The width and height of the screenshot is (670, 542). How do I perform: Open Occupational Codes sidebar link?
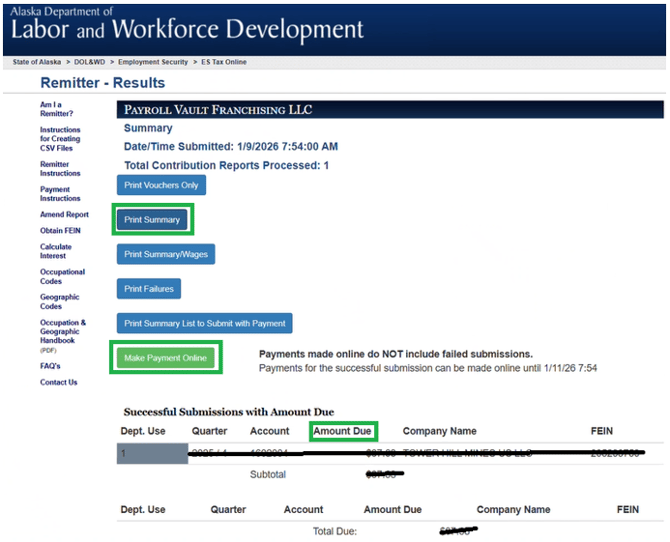62,277
